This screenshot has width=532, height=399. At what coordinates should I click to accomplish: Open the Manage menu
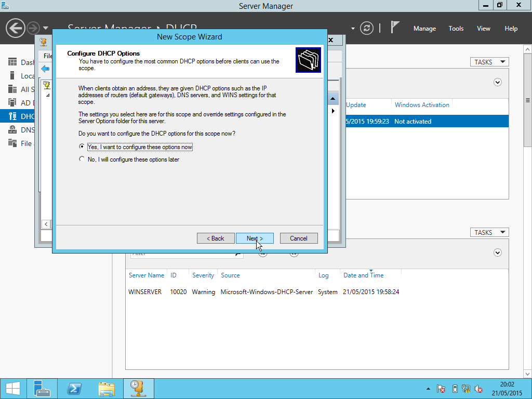tap(424, 29)
